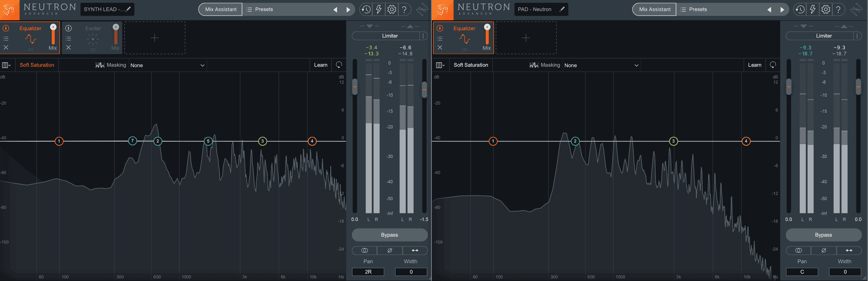Open Masking source dropdown in PAD window
The height and width of the screenshot is (281, 868).
(601, 65)
